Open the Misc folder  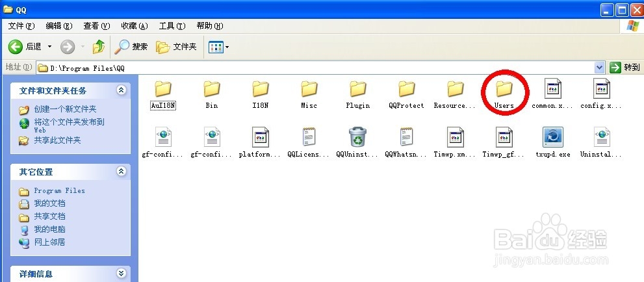coord(309,96)
